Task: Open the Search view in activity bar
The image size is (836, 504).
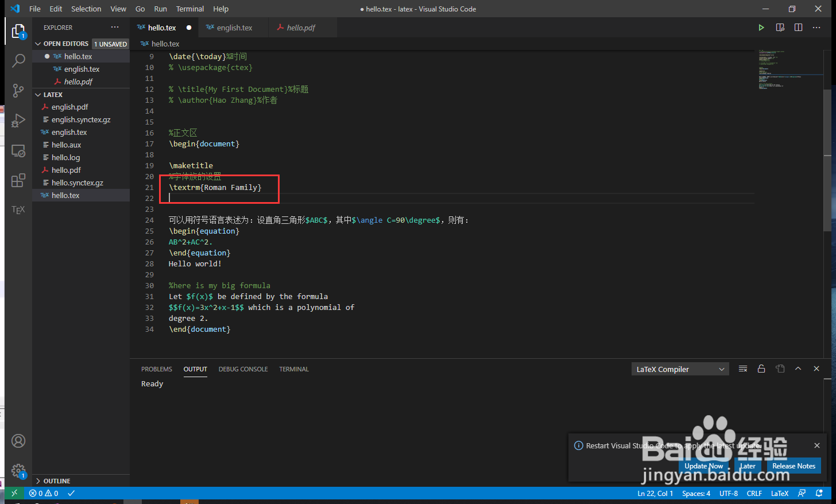Action: tap(18, 61)
